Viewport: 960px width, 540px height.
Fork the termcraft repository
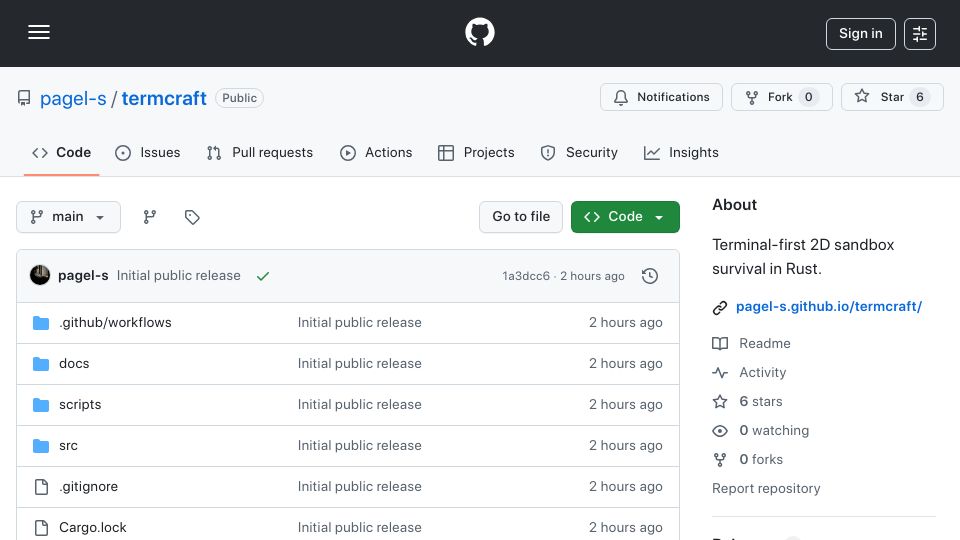[x=782, y=97]
